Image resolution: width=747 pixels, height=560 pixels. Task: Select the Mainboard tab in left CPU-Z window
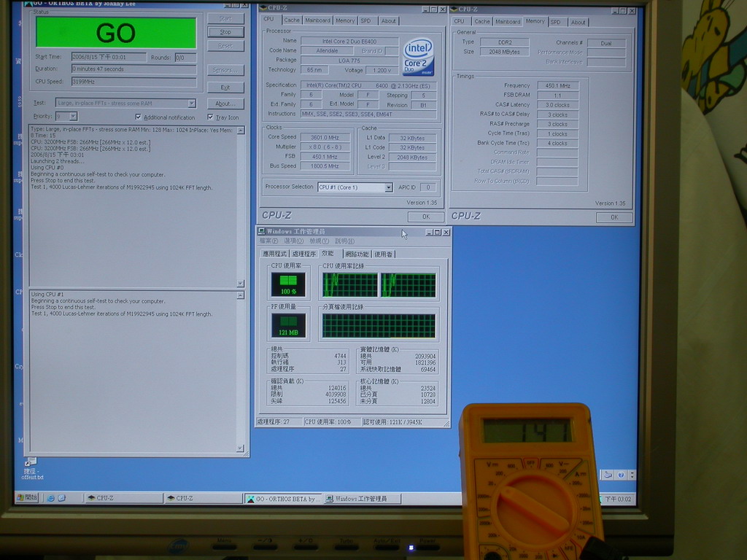(x=318, y=20)
